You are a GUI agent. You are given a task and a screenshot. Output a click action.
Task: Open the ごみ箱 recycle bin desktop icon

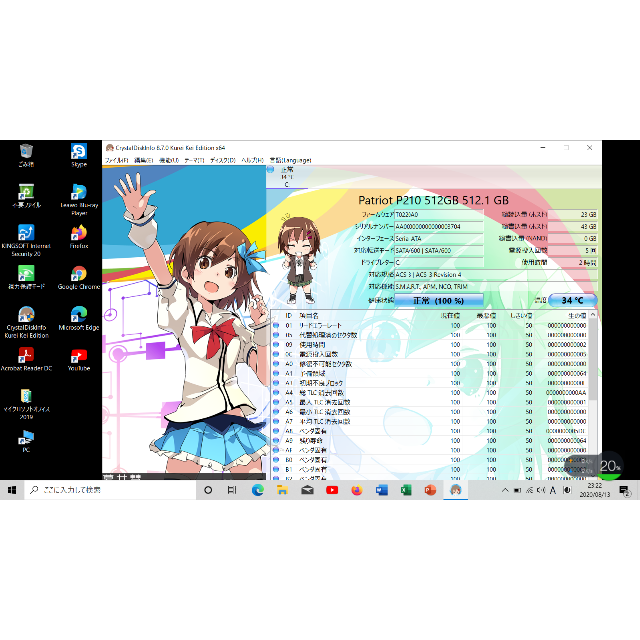click(x=26, y=156)
